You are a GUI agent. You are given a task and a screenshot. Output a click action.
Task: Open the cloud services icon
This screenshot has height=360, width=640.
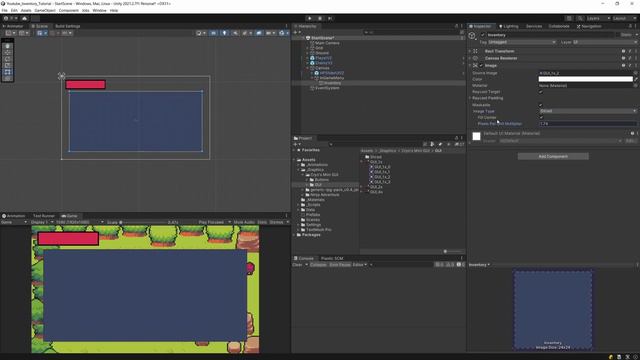coord(24,18)
